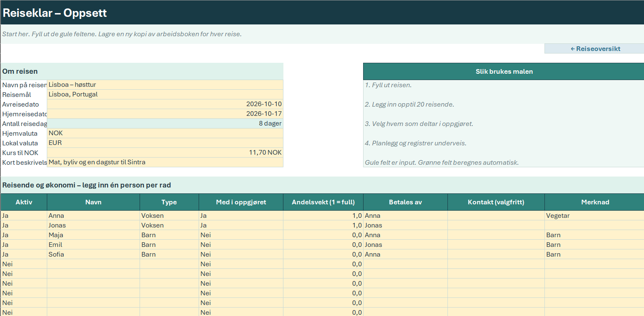Select Sofia's name cell
644x316 pixels.
[x=93, y=254]
